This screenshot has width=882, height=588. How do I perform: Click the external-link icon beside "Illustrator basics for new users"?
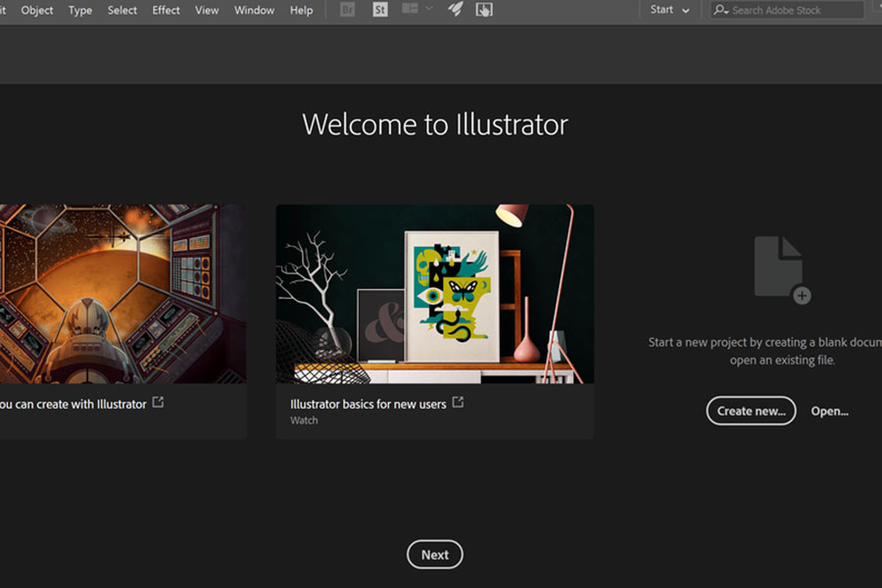tap(458, 403)
